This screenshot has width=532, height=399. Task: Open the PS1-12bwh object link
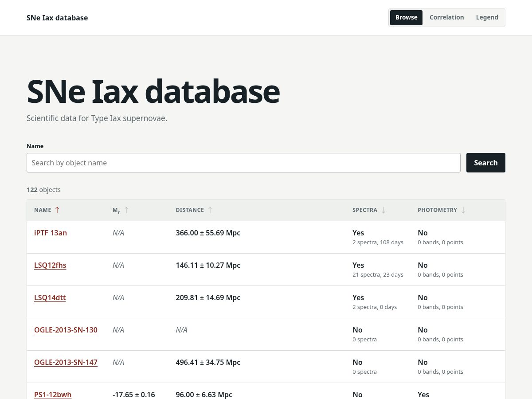pyautogui.click(x=53, y=395)
